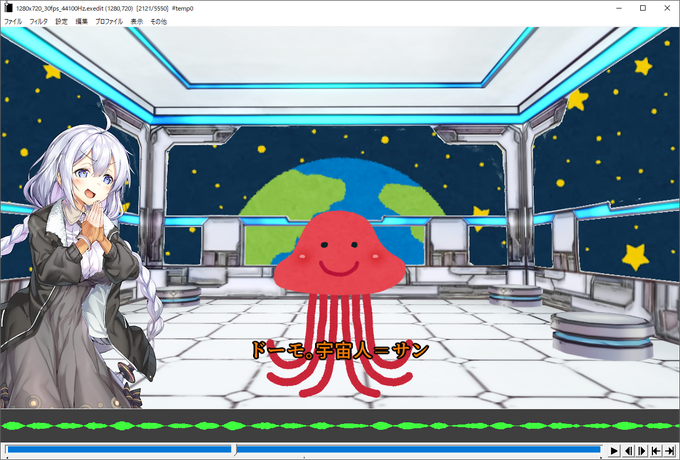
Task: Open the 表示 menu
Action: click(x=137, y=21)
